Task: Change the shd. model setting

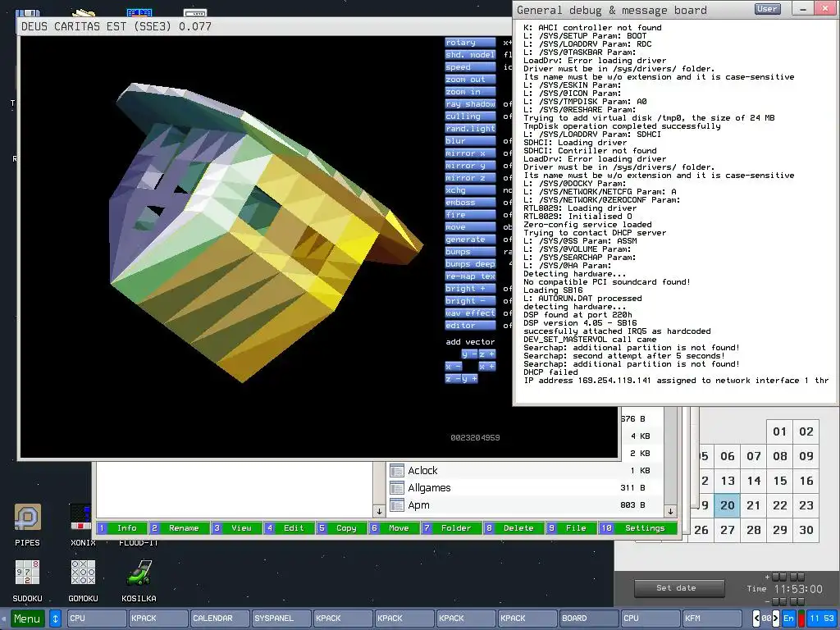Action: coord(470,55)
